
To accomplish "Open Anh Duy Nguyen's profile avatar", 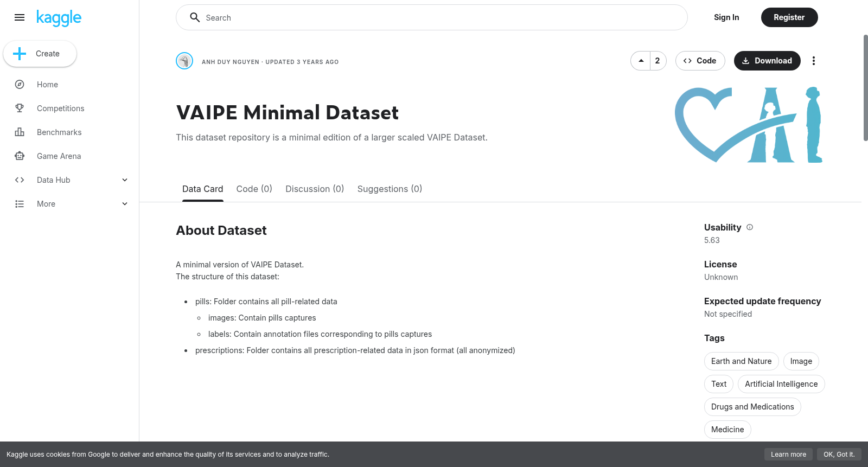I will click(184, 61).
